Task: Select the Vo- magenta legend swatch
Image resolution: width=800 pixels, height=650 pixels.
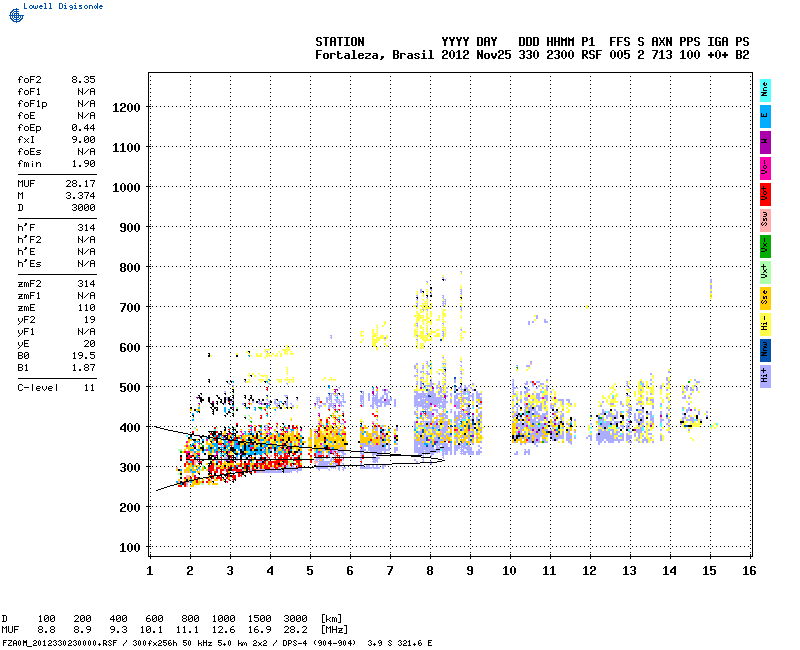Action: pos(765,169)
